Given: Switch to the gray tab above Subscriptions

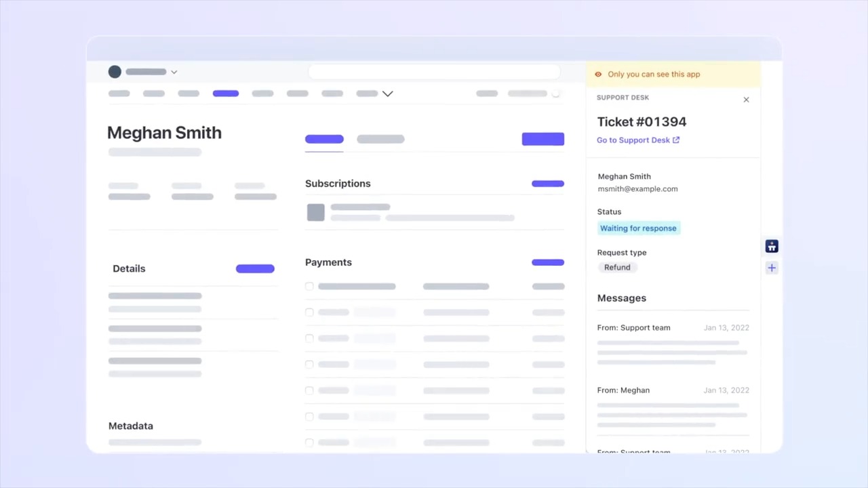Looking at the screenshot, I should (x=380, y=139).
